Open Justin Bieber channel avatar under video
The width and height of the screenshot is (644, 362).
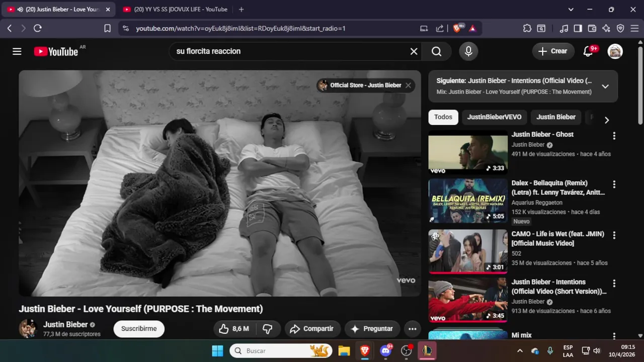pos(28,329)
